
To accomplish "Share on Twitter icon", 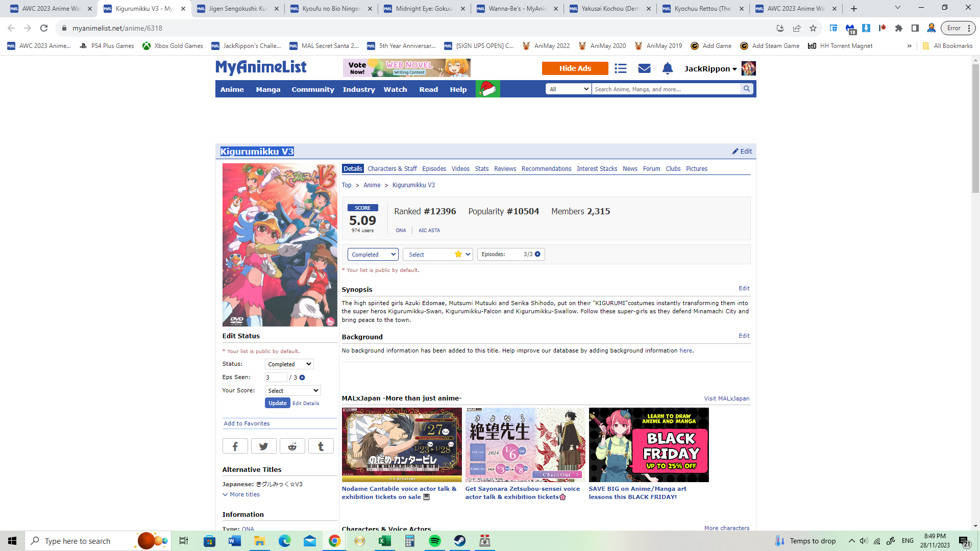I will (263, 446).
